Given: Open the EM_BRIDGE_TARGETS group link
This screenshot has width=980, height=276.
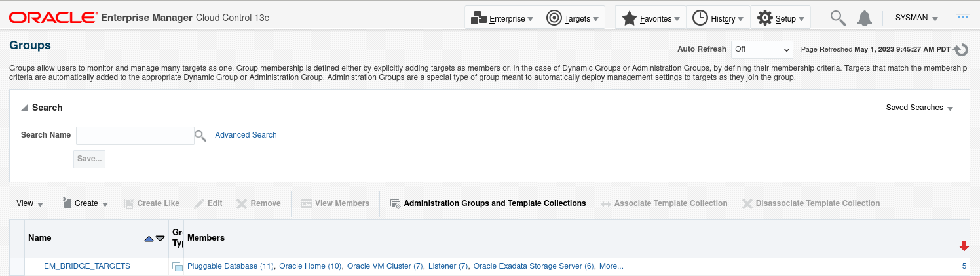Looking at the screenshot, I should (87, 266).
